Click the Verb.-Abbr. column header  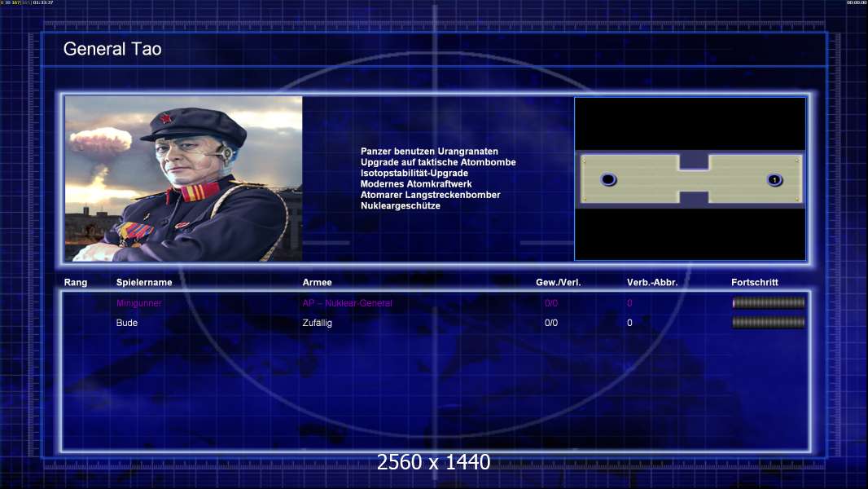pos(652,283)
